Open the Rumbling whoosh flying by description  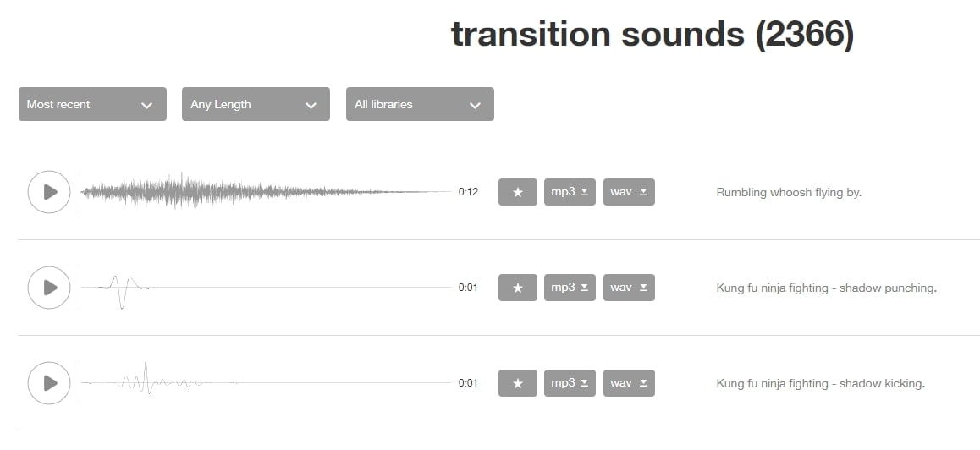point(789,192)
